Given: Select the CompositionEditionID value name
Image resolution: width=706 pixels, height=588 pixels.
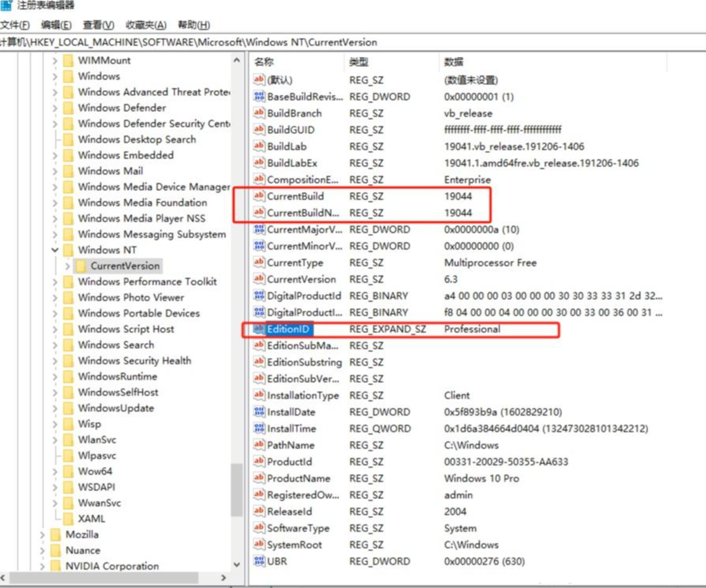Looking at the screenshot, I should coord(302,179).
